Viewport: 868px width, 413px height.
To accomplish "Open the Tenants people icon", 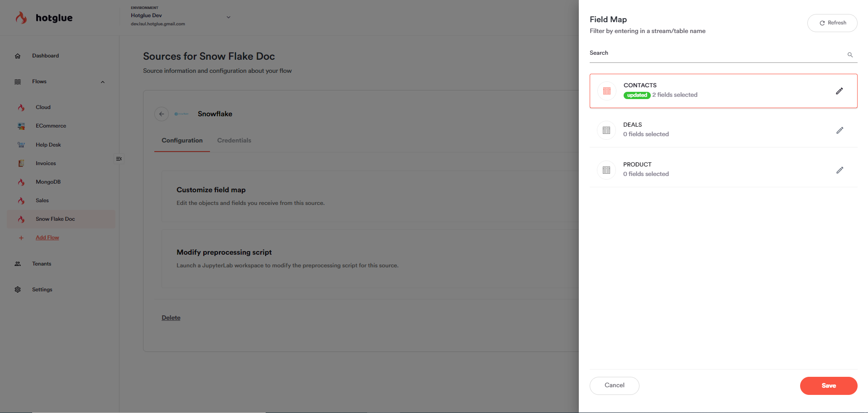I will [18, 264].
